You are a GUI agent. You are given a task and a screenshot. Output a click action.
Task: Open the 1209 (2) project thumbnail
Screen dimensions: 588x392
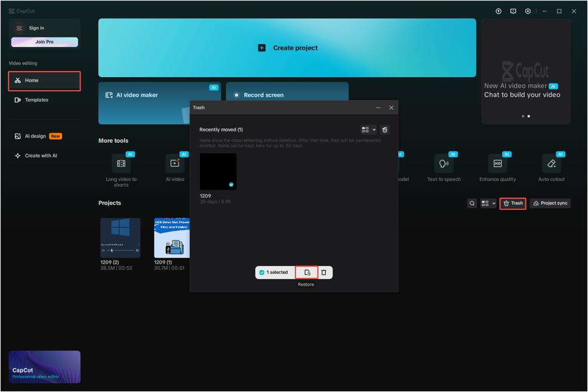point(121,237)
